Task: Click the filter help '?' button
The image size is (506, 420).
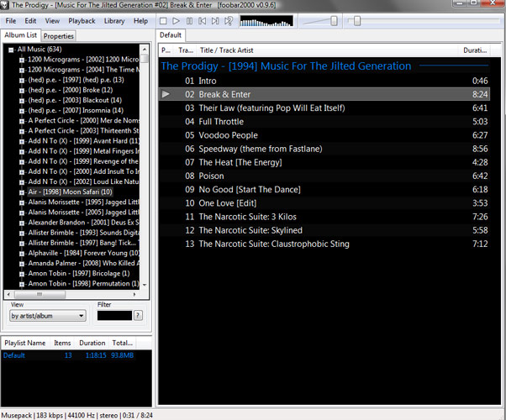Action: pos(138,315)
